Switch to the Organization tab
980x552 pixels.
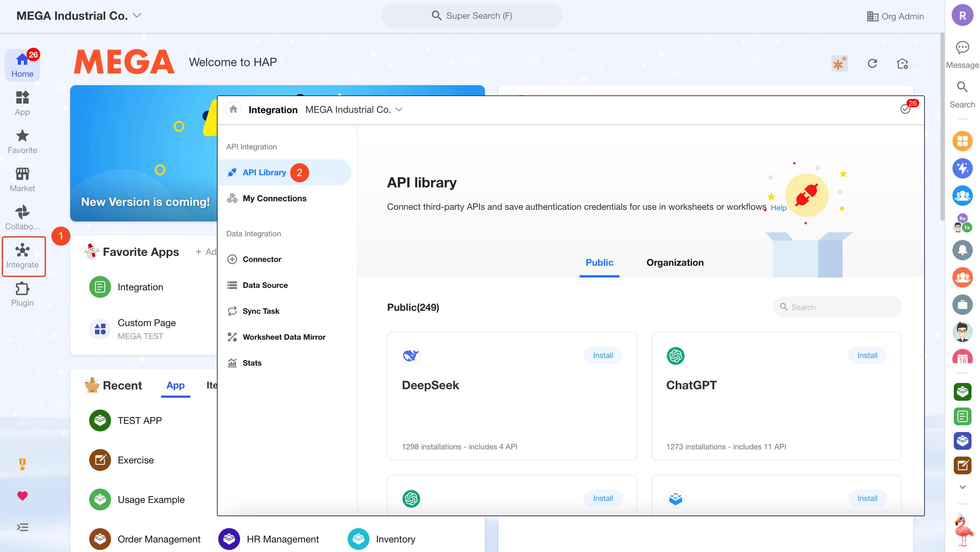tap(675, 262)
